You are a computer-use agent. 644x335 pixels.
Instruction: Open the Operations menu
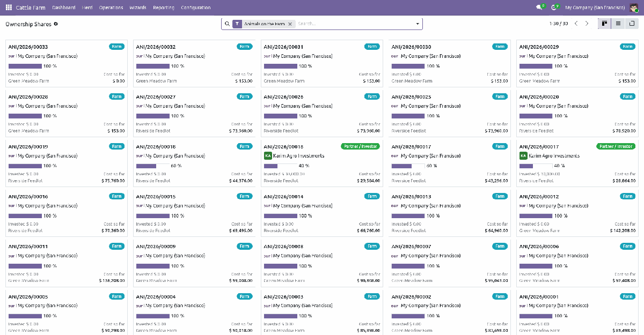(x=111, y=8)
